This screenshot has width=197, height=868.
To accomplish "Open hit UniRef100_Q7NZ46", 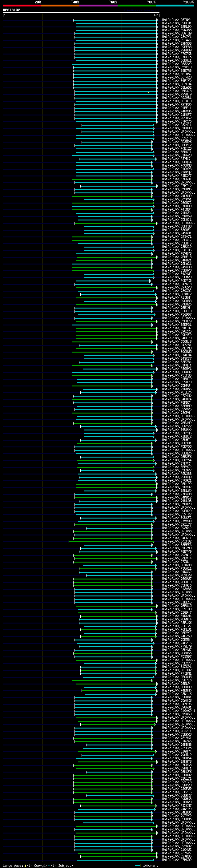I will pos(177,741).
